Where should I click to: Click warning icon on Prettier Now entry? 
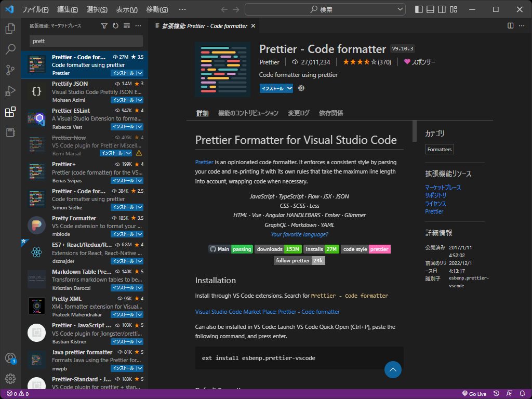pos(139,153)
